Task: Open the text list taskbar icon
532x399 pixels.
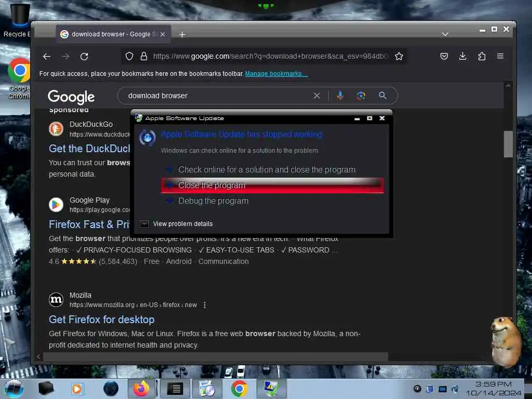Action: [x=175, y=389]
